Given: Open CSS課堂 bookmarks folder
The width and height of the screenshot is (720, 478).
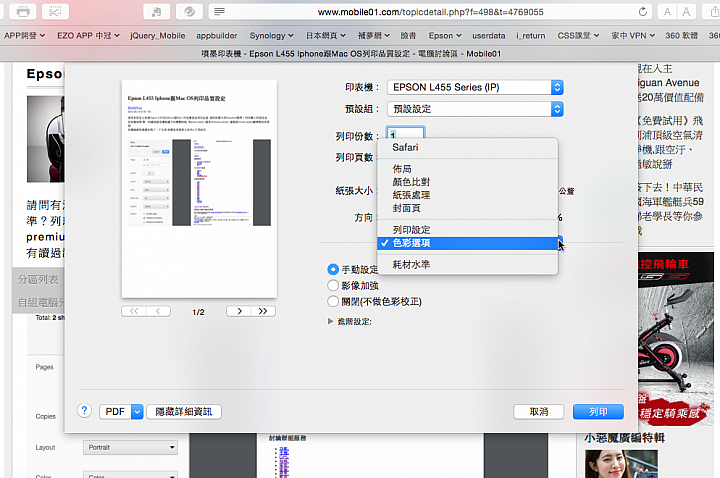Looking at the screenshot, I should coord(578,35).
